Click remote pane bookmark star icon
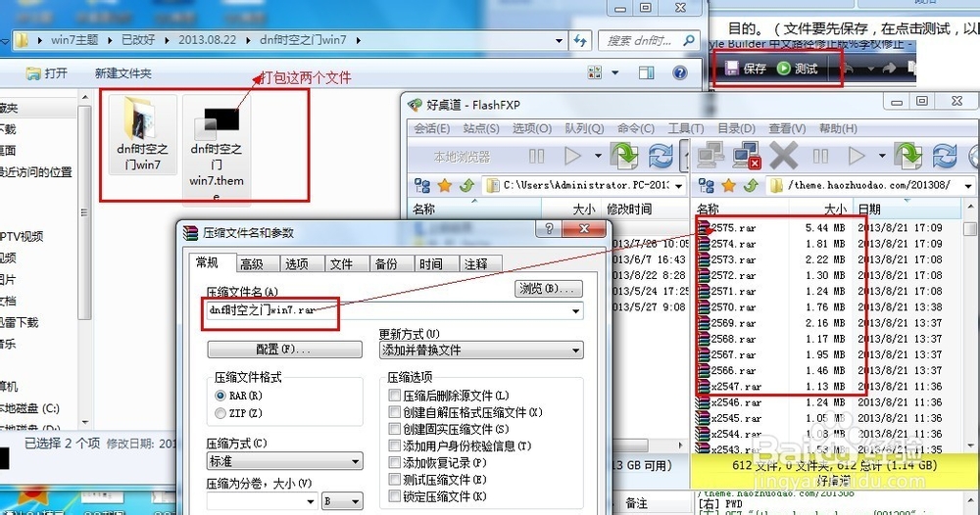980x515 pixels. point(728,185)
